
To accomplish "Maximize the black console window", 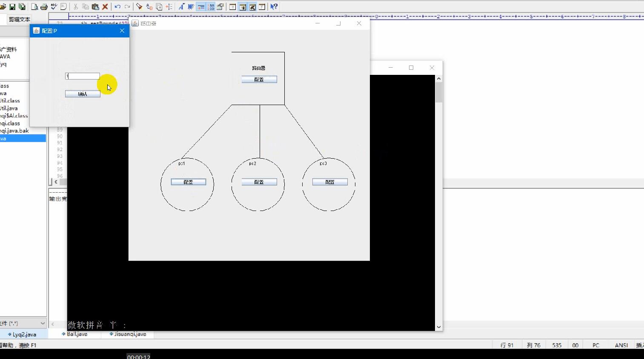I will pos(411,68).
